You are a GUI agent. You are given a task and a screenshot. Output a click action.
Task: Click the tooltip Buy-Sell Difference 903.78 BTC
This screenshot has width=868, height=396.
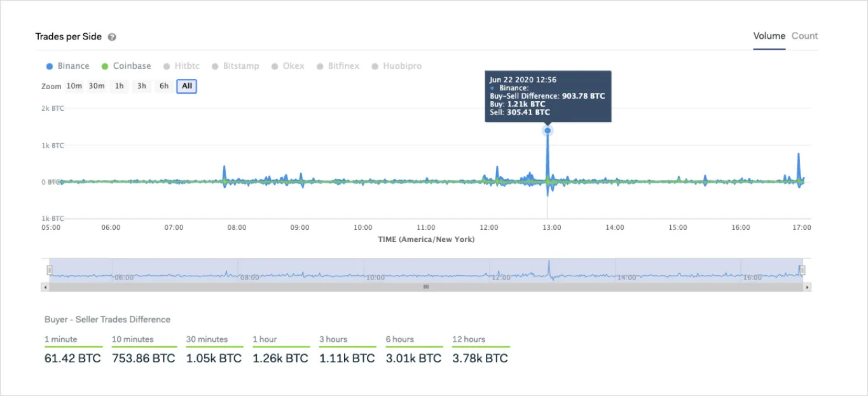548,96
